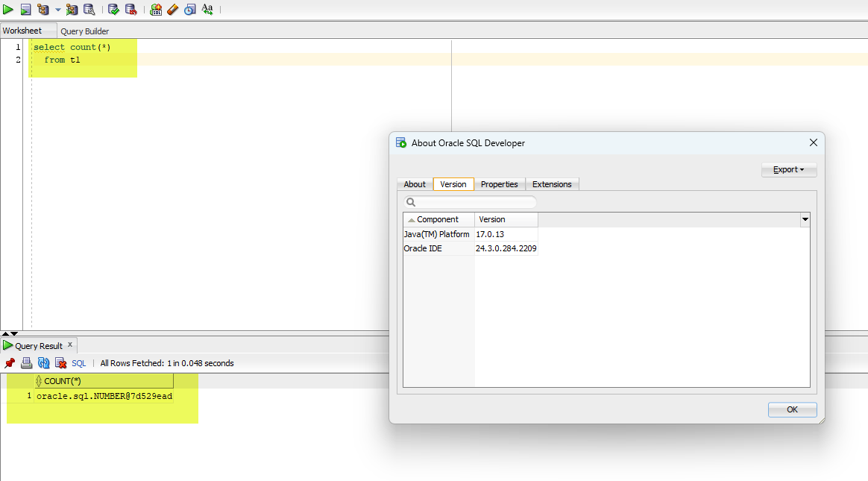
Task: Open the Properties tab in the About dialog
Action: (500, 184)
